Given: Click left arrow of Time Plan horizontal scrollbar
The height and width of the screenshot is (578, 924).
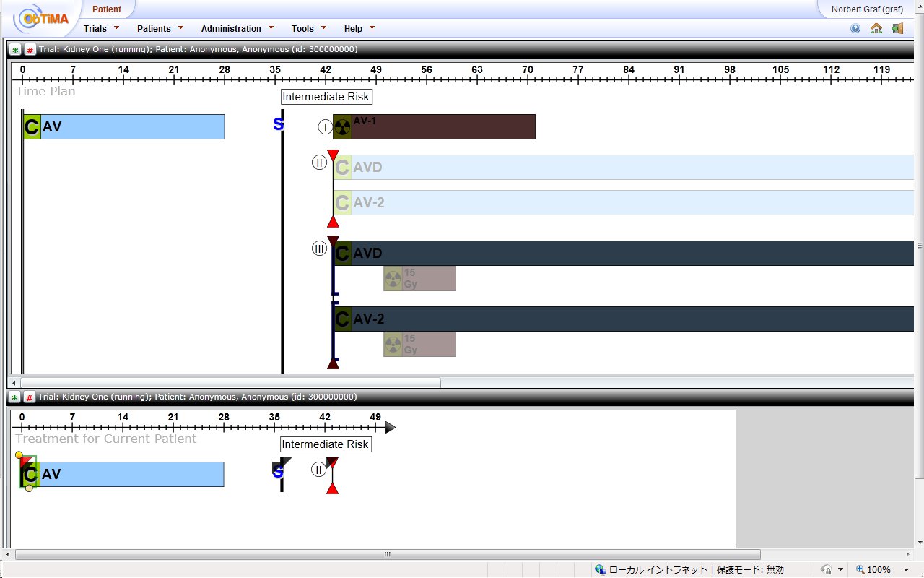Looking at the screenshot, I should (13, 382).
